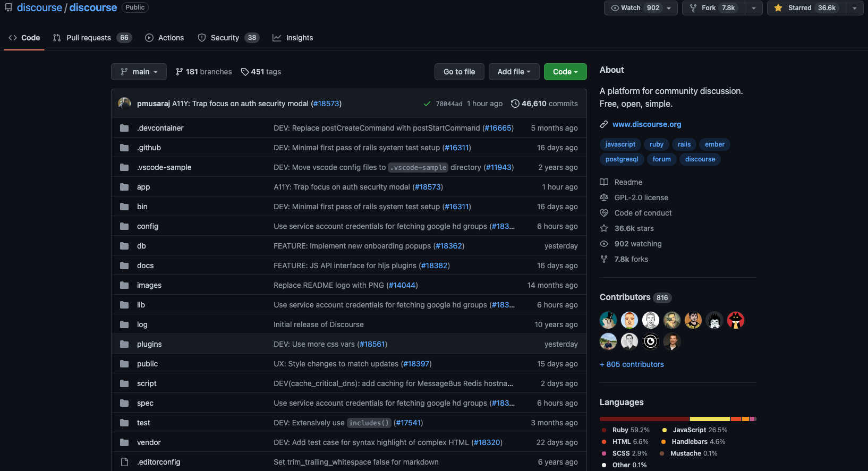Select the javascript topic tag
This screenshot has height=471, width=868.
[x=620, y=144]
